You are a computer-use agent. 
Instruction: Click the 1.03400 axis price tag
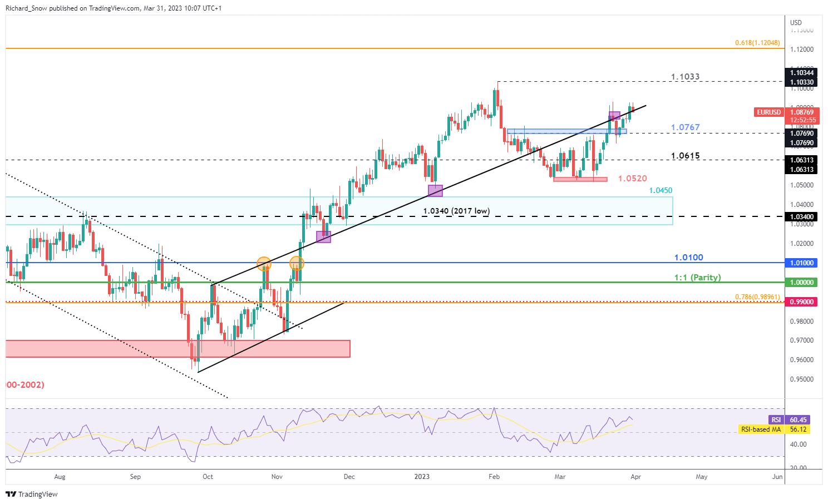pos(802,217)
